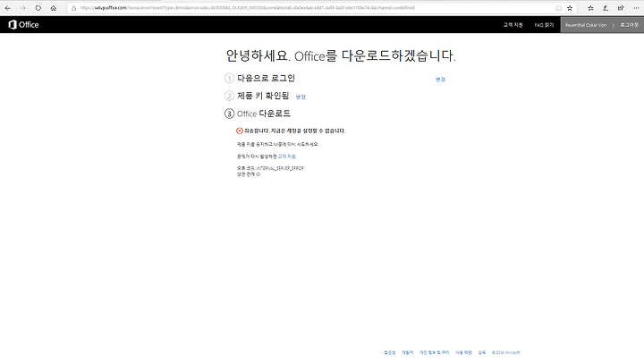This screenshot has width=644, height=363.
Task: Open the FAQ 읽기 header link
Action: [544, 25]
